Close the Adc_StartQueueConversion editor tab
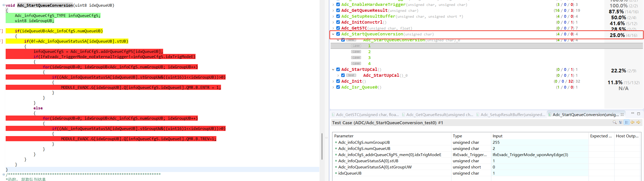Screen dimensions: 644x181 (x=622, y=115)
